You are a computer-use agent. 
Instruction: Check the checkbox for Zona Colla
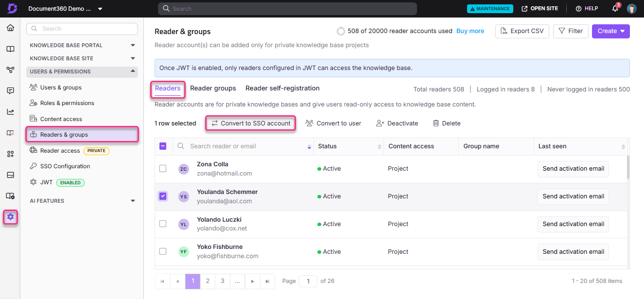(x=163, y=168)
